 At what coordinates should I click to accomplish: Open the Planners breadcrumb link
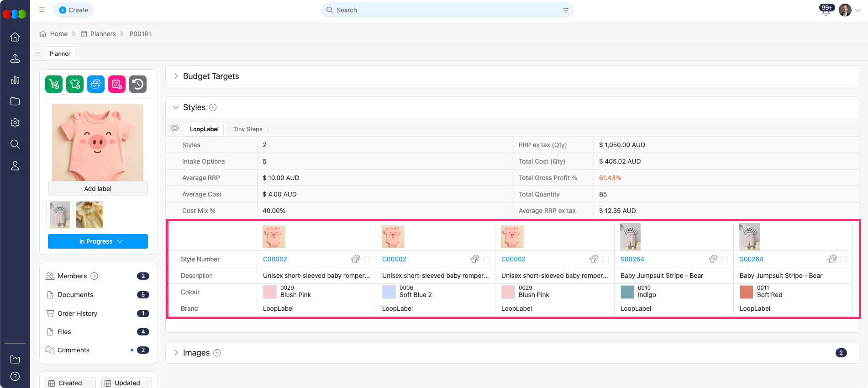pyautogui.click(x=103, y=34)
